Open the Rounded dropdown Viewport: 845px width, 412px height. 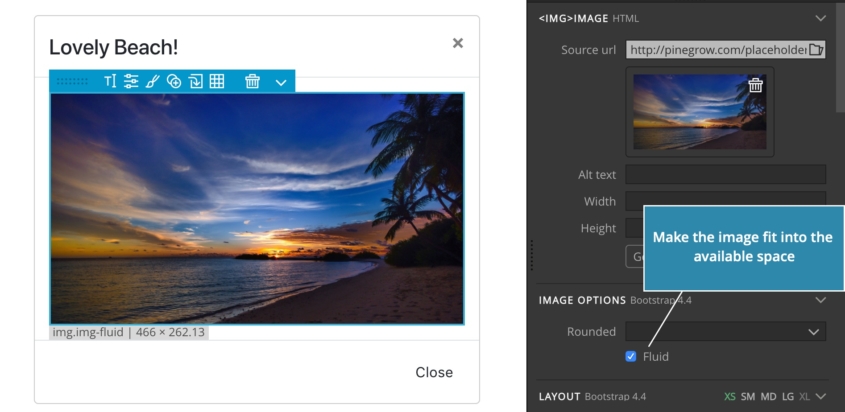pos(725,331)
